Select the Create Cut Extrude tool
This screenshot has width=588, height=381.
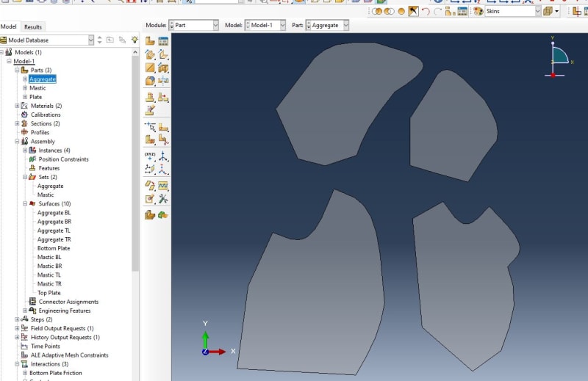(x=163, y=68)
